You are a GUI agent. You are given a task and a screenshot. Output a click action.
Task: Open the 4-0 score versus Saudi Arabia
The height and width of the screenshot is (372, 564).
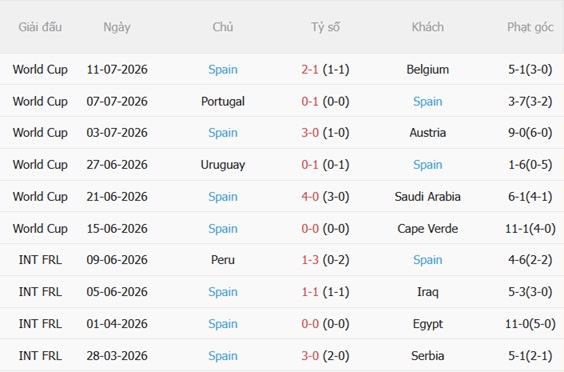pyautogui.click(x=310, y=197)
